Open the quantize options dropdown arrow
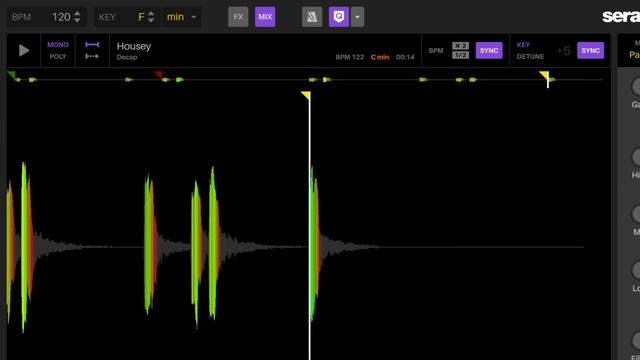640x360 pixels. pos(357,17)
